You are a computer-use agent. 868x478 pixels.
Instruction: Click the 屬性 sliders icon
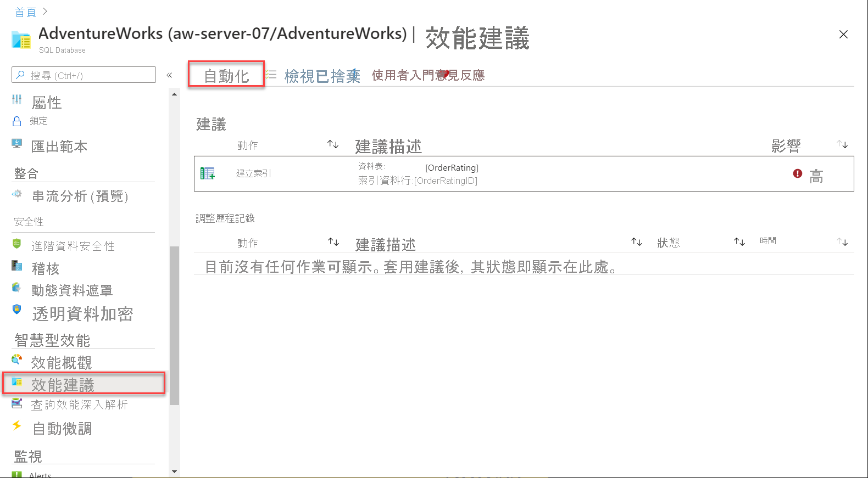pyautogui.click(x=17, y=99)
